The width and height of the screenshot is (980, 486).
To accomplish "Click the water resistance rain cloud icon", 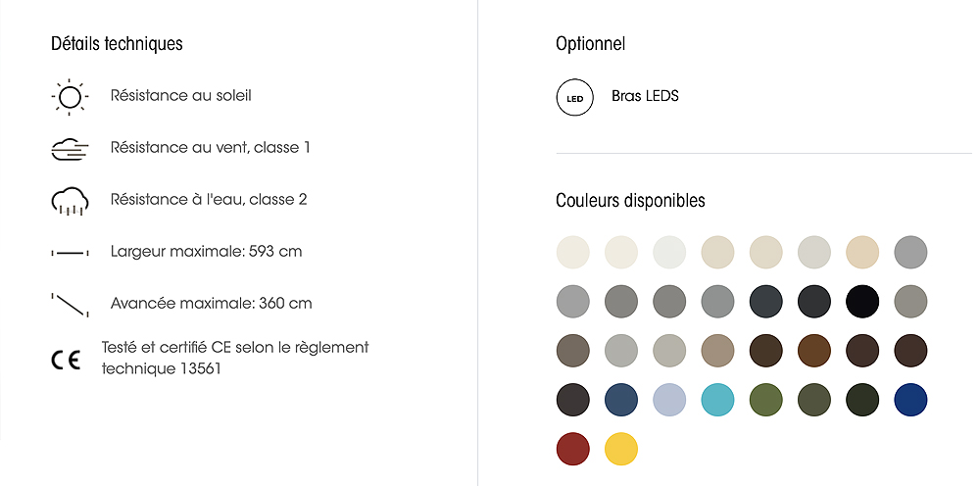I will click(70, 201).
